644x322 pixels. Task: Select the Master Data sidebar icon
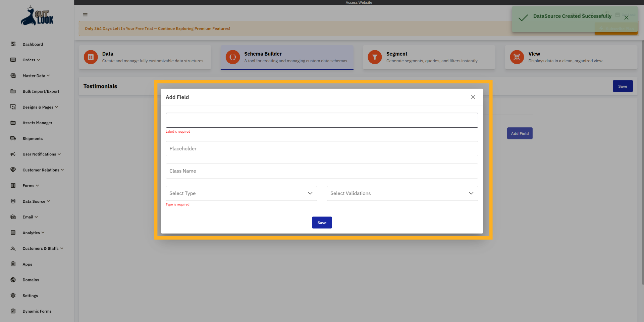point(13,76)
